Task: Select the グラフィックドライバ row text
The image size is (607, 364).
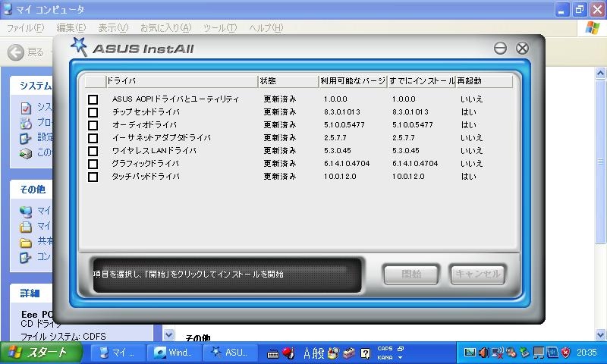Action: click(x=145, y=164)
